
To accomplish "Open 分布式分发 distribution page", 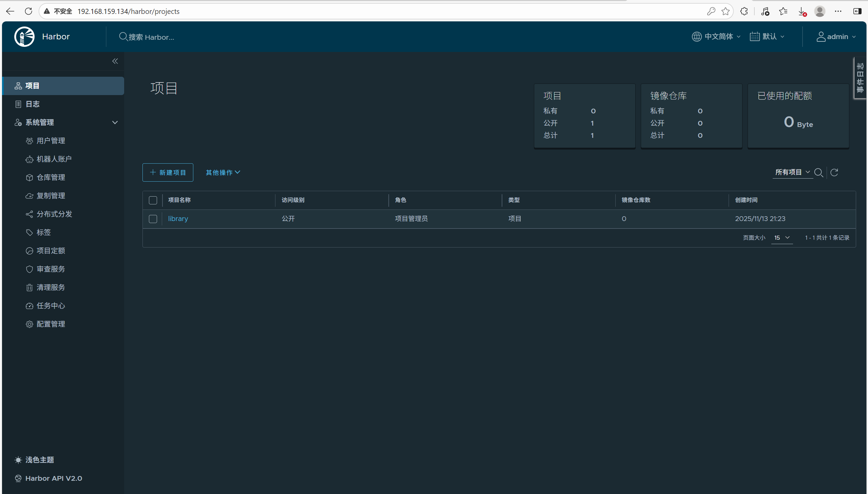I will click(54, 214).
